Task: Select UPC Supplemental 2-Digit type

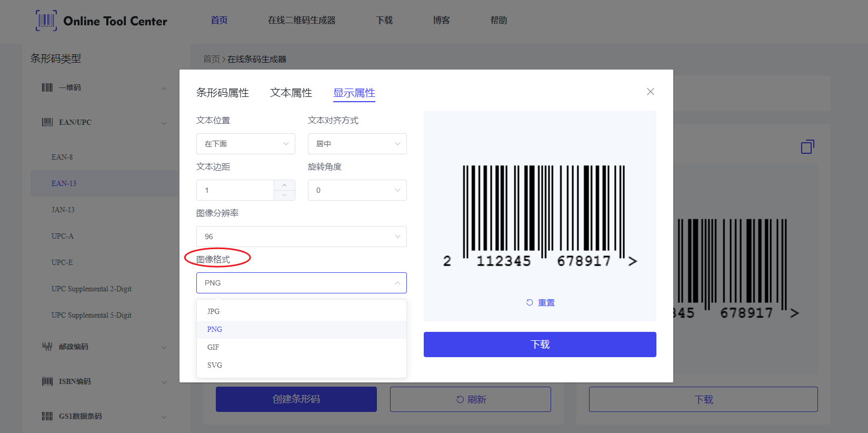Action: click(x=92, y=289)
